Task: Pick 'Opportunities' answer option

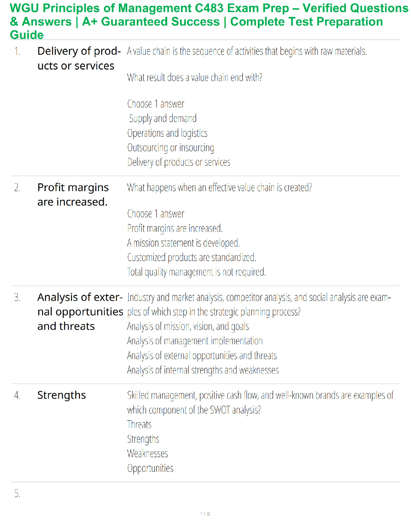Action: point(150,469)
